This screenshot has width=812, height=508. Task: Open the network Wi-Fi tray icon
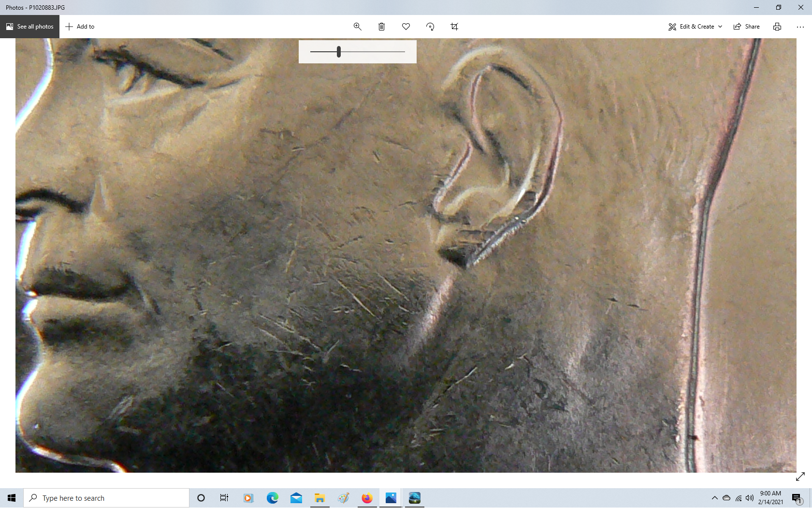pos(739,498)
